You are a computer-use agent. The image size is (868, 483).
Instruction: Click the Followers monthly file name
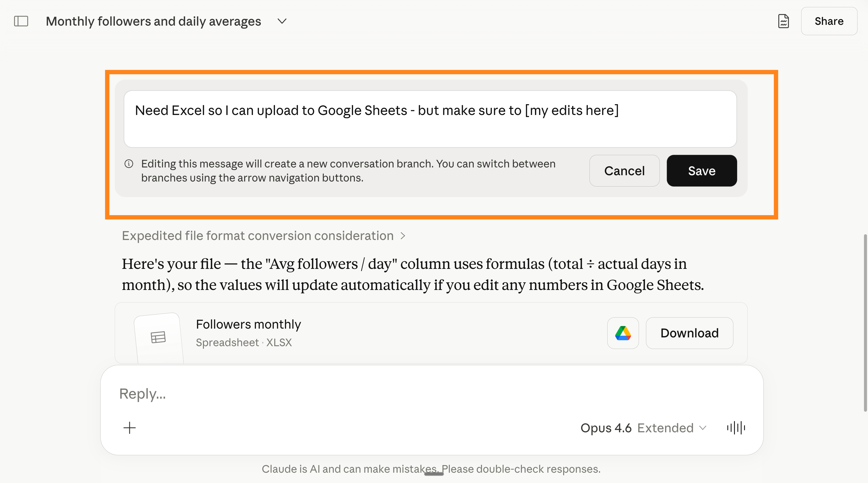click(248, 324)
